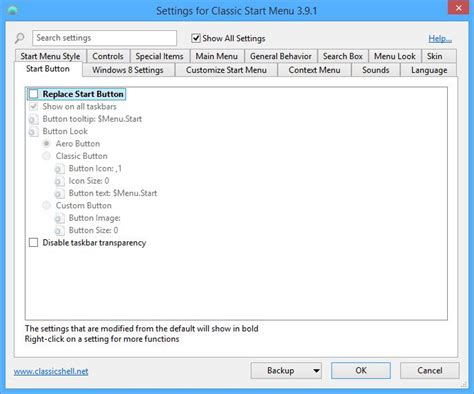Click the Button text: $Menu.Start row

106,193
